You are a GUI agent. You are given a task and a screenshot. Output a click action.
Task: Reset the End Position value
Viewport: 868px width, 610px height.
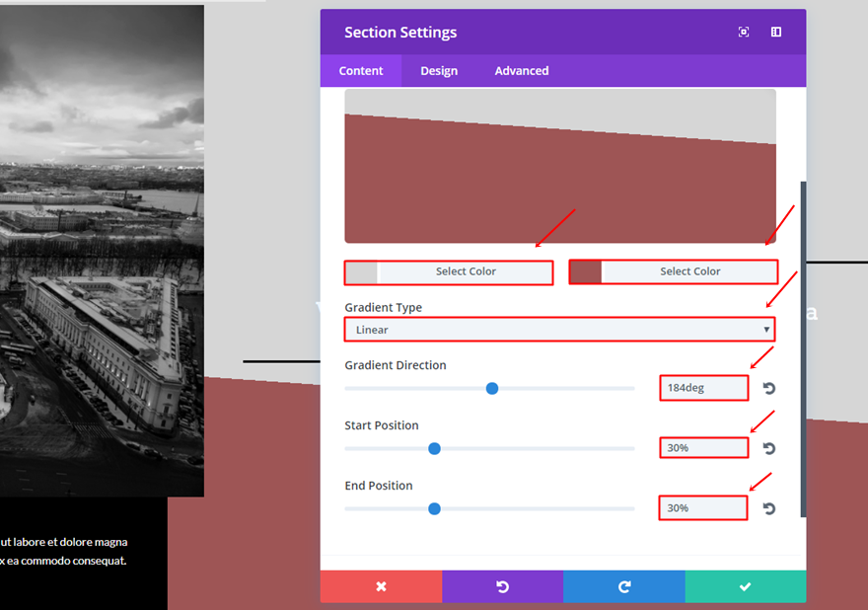point(769,509)
